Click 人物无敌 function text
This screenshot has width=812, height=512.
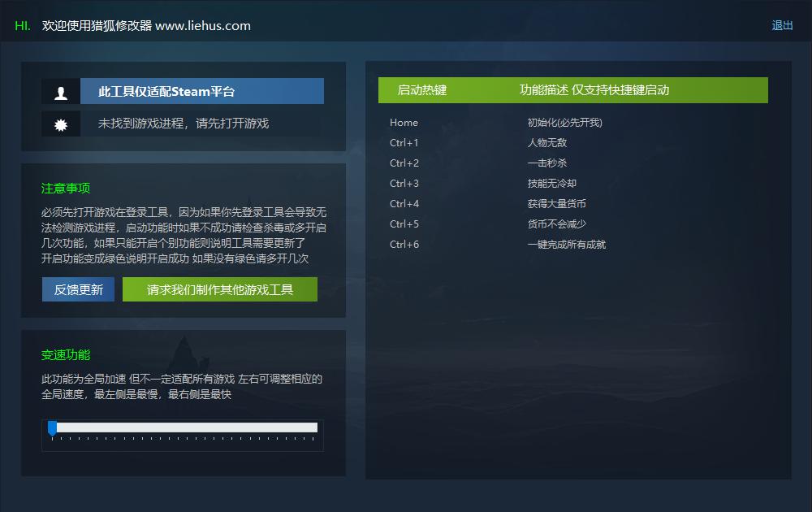click(x=547, y=142)
